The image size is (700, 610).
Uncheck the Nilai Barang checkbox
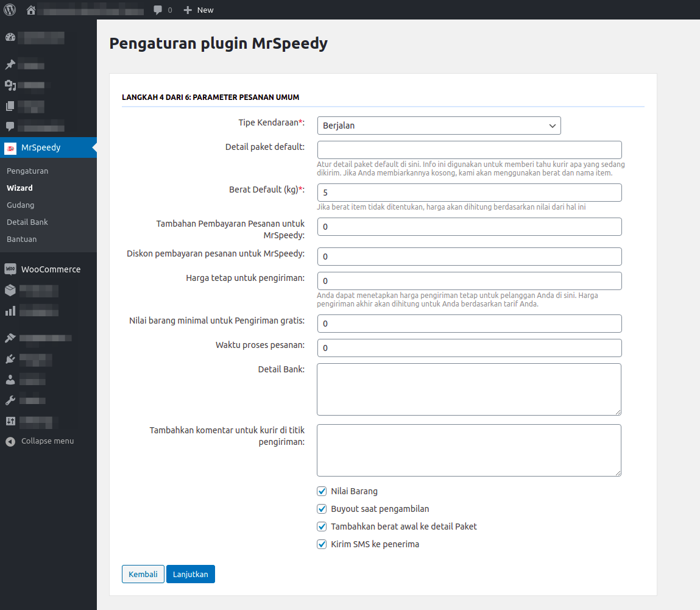322,491
